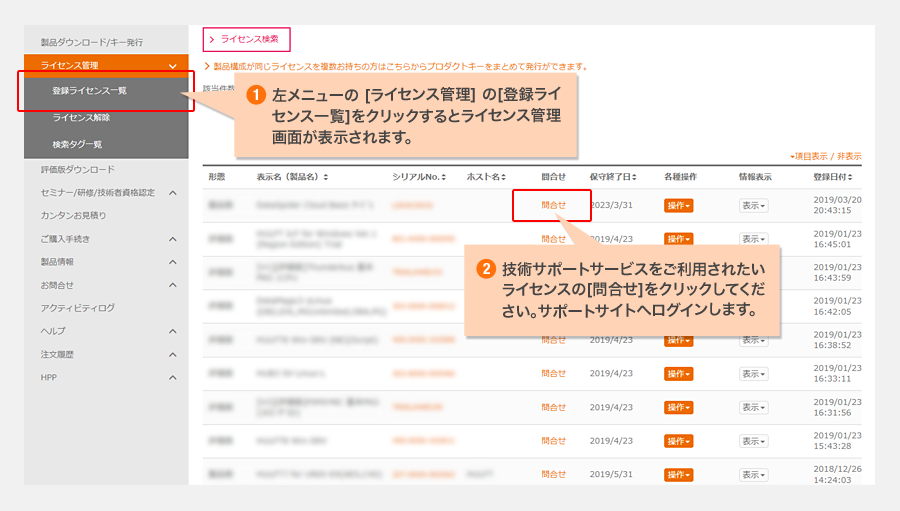900x511 pixels.
Task: Click the link about issuing product keys together
Action: tap(396, 67)
